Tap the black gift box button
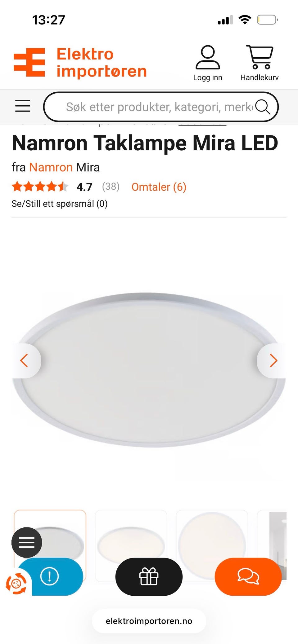Screen dimensions: 298x644 pos(149,576)
